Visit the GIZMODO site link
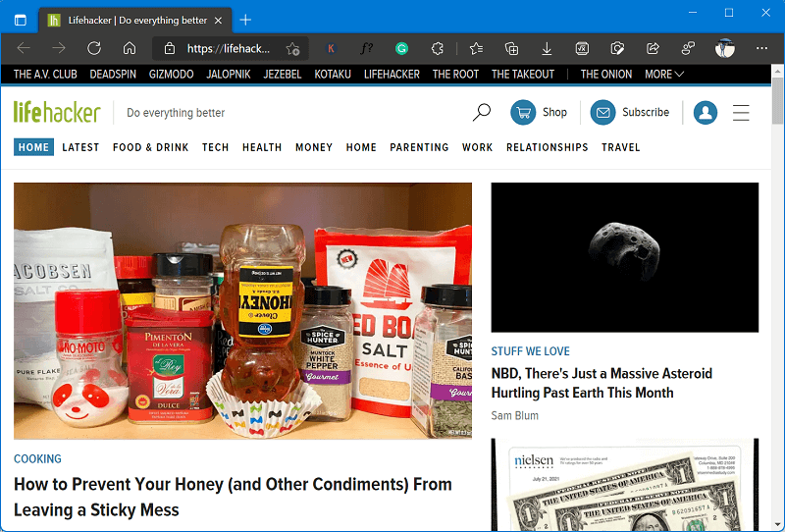Screen dimensions: 785x532 click(171, 75)
